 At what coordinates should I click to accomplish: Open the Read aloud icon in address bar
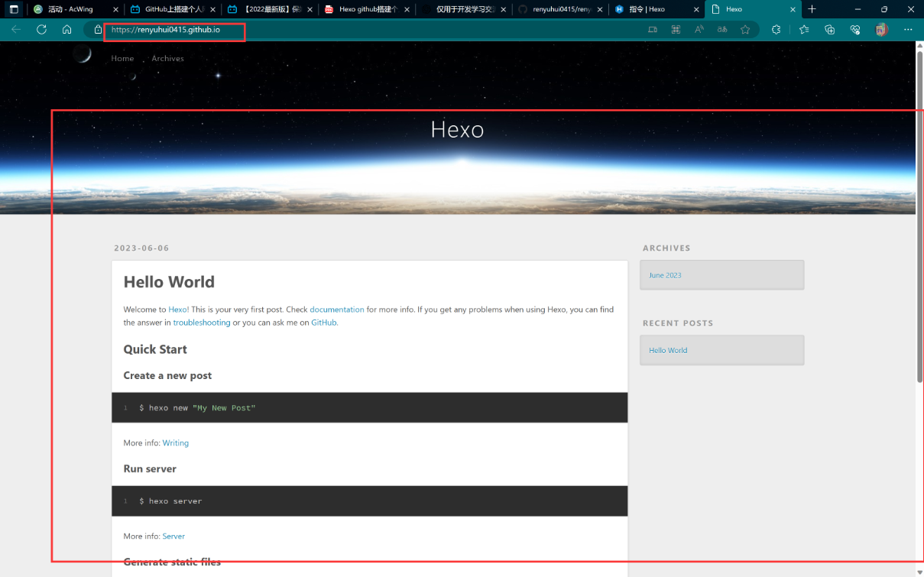click(x=699, y=29)
